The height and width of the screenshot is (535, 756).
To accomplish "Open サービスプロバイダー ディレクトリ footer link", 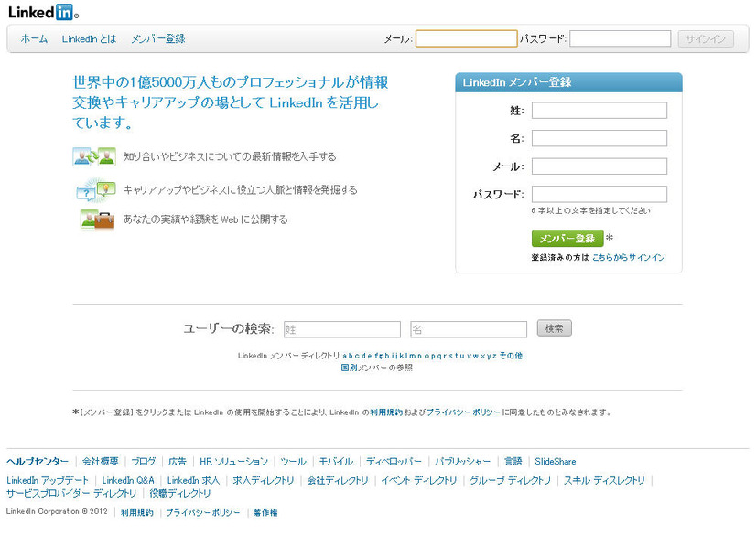I will [x=71, y=494].
